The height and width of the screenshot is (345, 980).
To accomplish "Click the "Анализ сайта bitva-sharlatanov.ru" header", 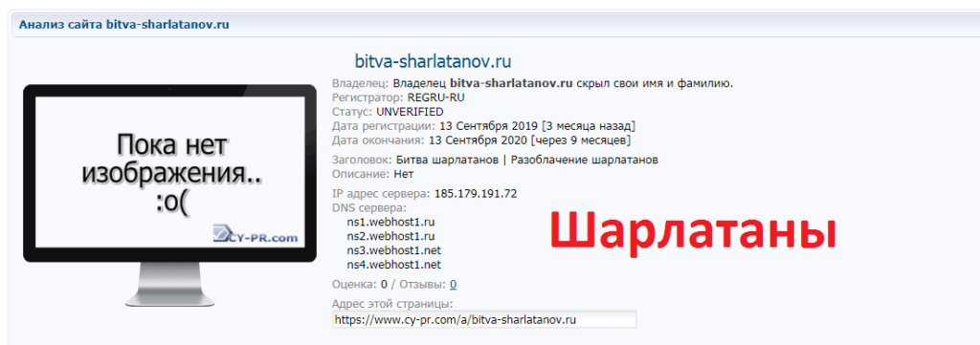I will point(123,25).
